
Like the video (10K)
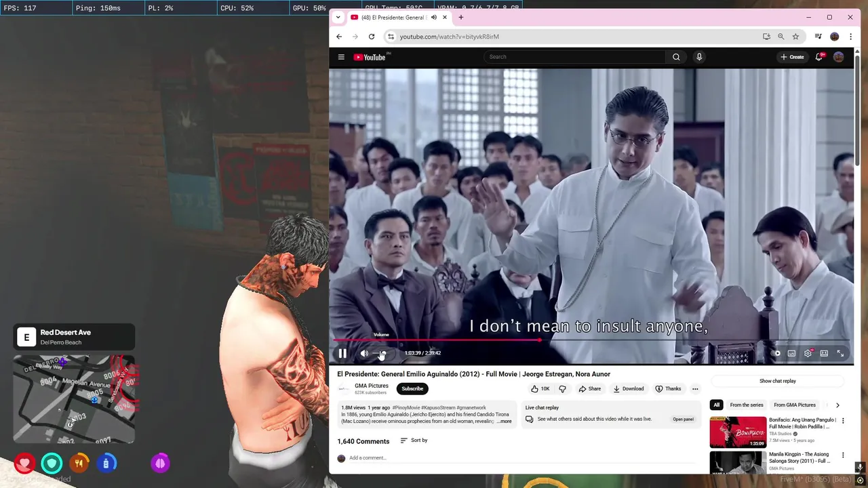tap(540, 388)
